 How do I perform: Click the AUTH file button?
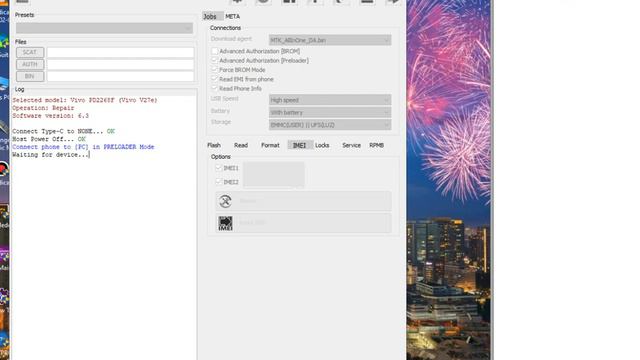coord(30,64)
